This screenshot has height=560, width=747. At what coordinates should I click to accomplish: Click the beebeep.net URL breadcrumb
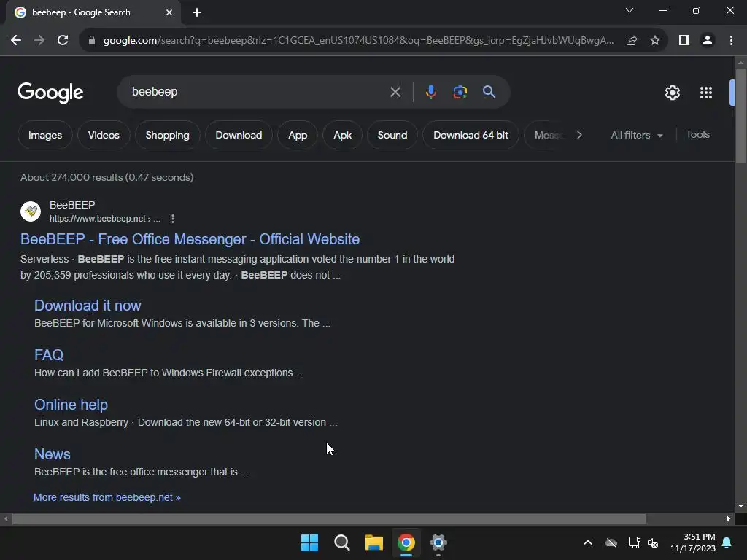tap(105, 219)
